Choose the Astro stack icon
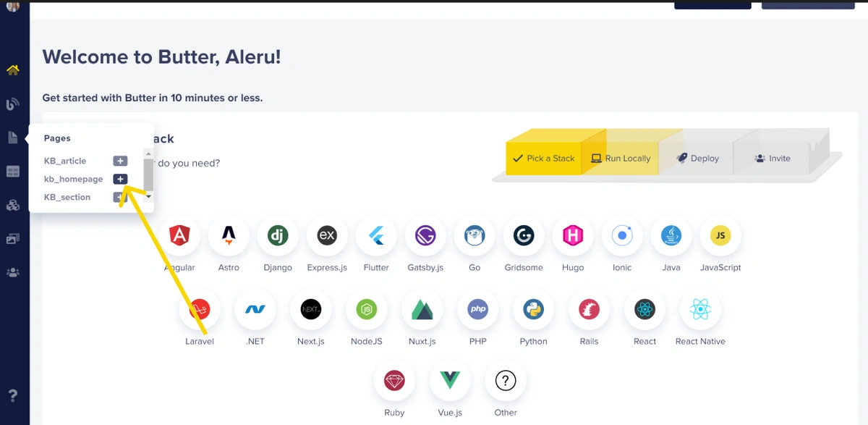Viewport: 868px width, 425px height. 229,235
